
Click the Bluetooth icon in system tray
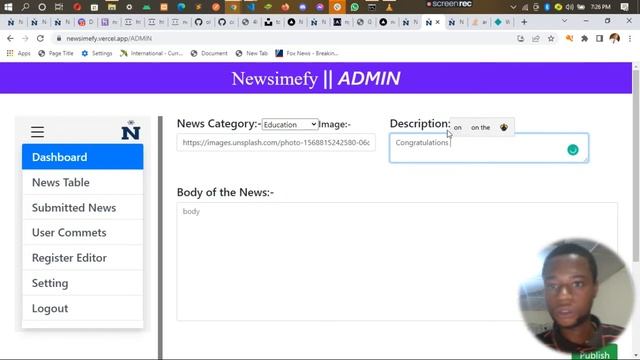(547, 7)
